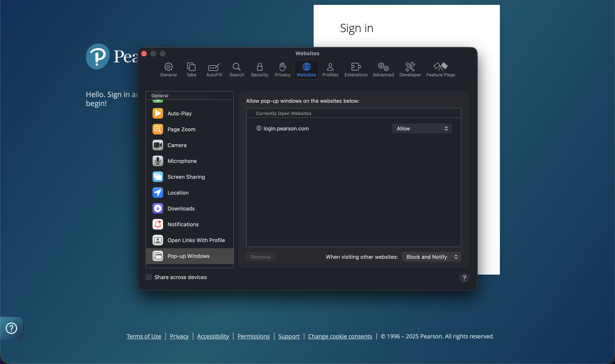
Task: Open the Block and Notify dropdown
Action: (431, 257)
